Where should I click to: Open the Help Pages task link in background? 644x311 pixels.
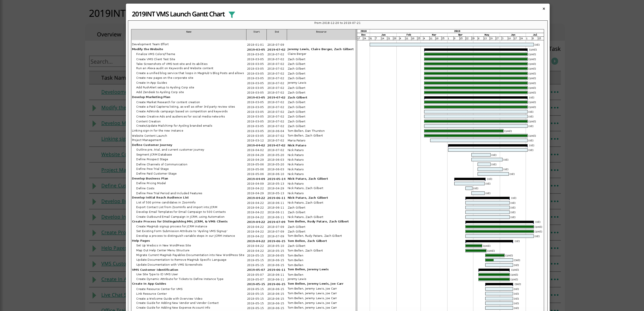coord(114,248)
